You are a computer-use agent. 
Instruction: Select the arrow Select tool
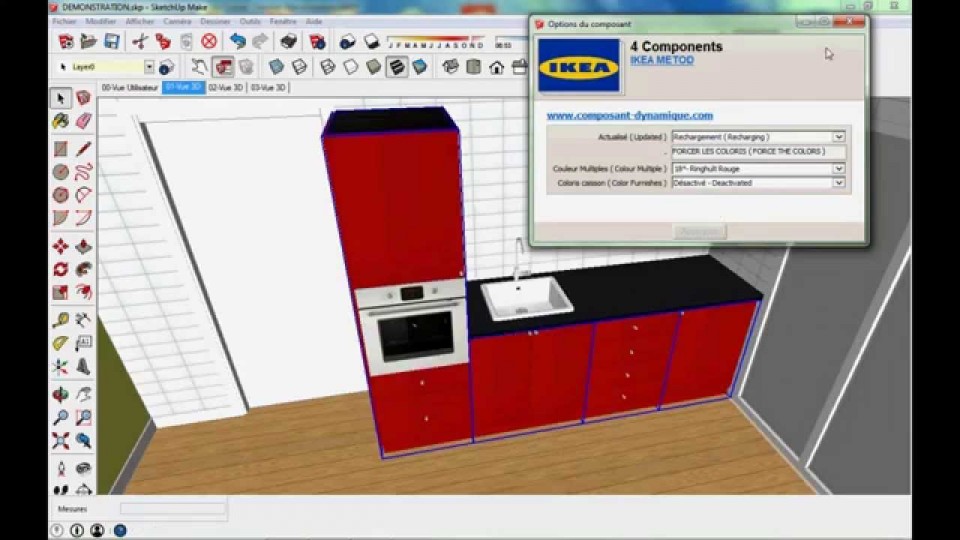tap(60, 99)
